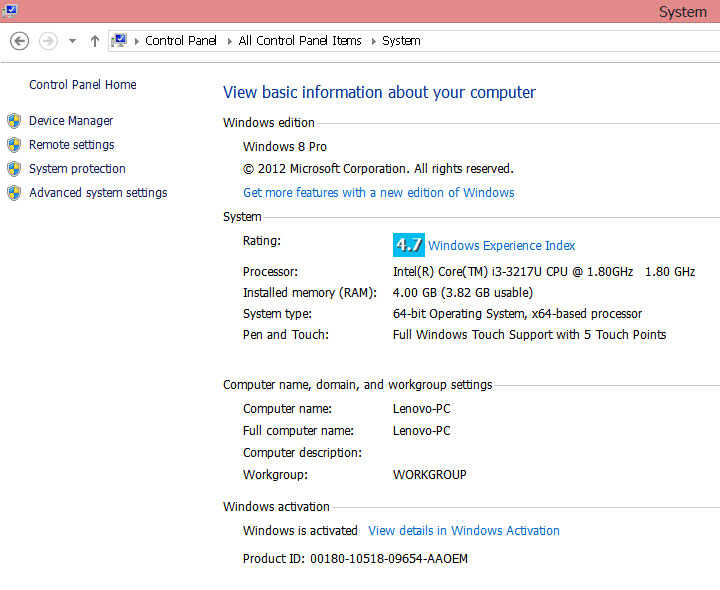Click the Forward arrow navigation button
This screenshot has width=720, height=590.
click(x=47, y=41)
